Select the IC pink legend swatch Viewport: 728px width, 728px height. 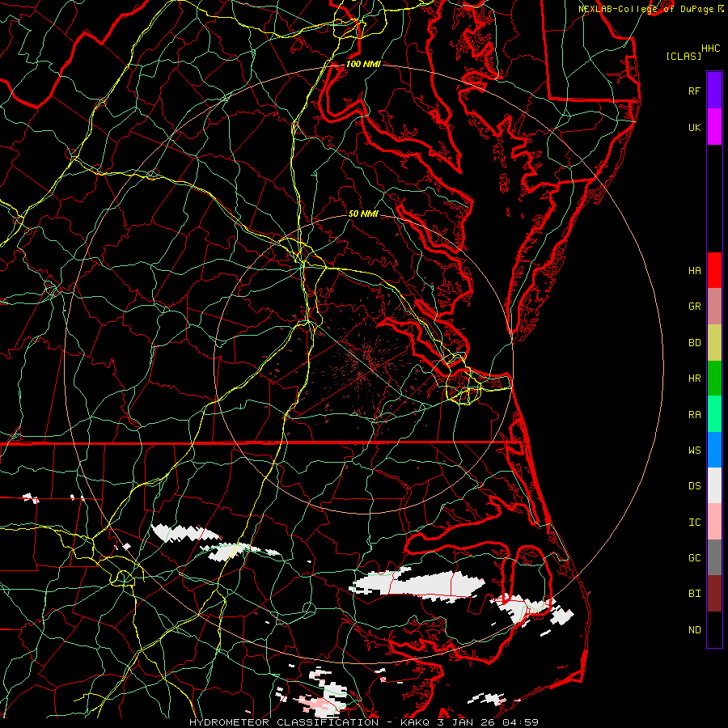tap(714, 522)
